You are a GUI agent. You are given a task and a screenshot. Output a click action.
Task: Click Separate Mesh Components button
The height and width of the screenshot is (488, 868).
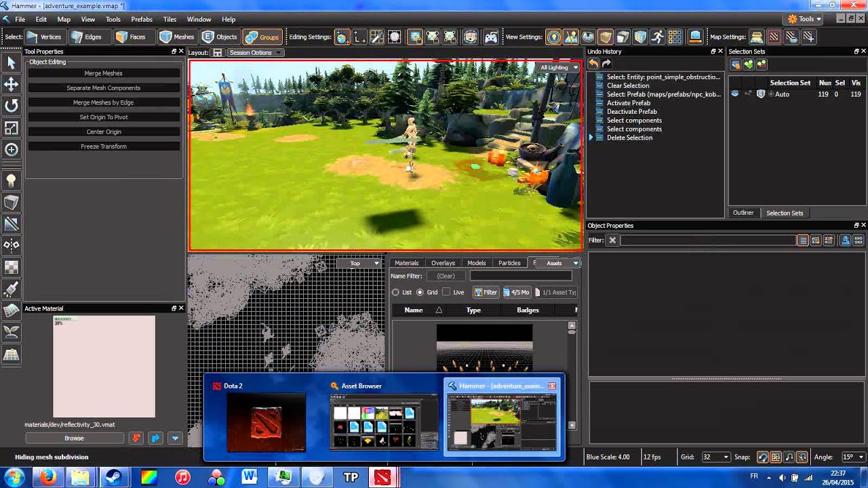104,88
